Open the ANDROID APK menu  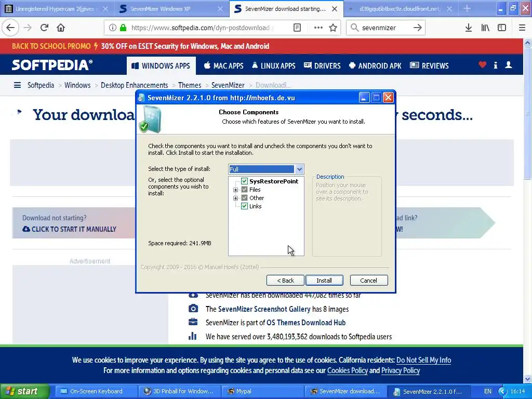click(x=375, y=65)
